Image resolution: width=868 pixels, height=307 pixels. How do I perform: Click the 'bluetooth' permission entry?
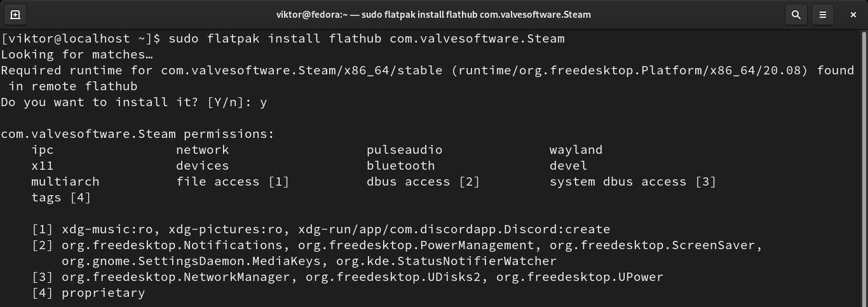click(x=400, y=166)
